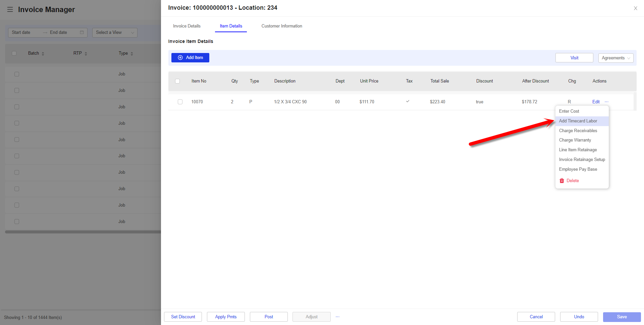Click the 1/2 X 3/4 CXC 90 description cell
The image size is (644, 325).
click(290, 102)
